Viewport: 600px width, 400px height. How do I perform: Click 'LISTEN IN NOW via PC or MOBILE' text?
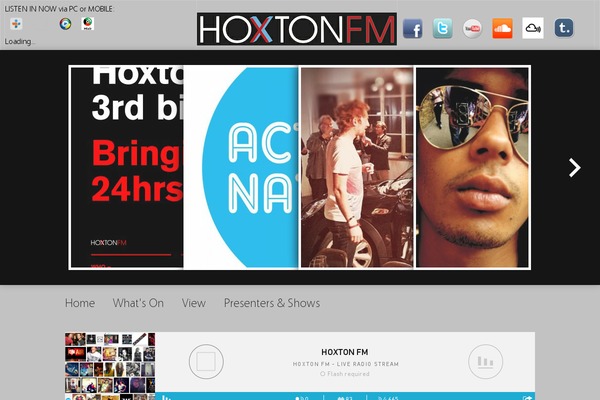pyautogui.click(x=59, y=9)
